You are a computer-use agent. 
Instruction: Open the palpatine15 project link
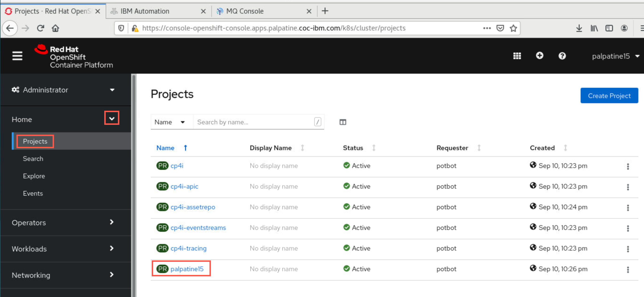187,269
